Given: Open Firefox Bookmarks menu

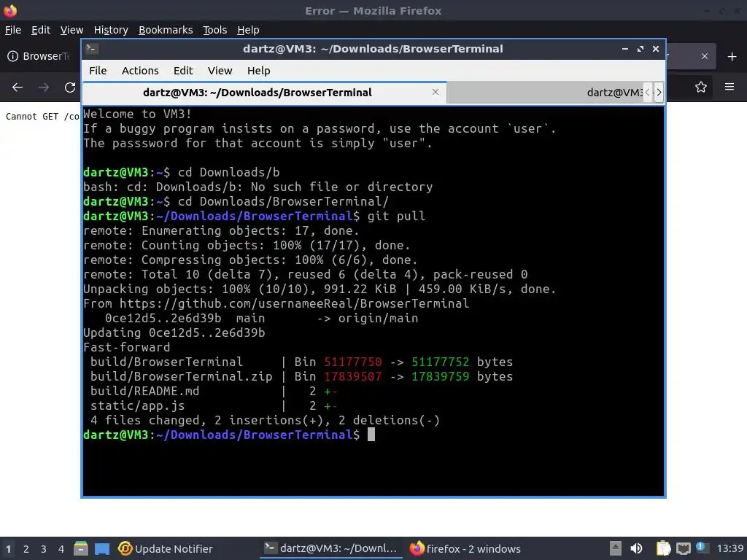Looking at the screenshot, I should tap(166, 30).
